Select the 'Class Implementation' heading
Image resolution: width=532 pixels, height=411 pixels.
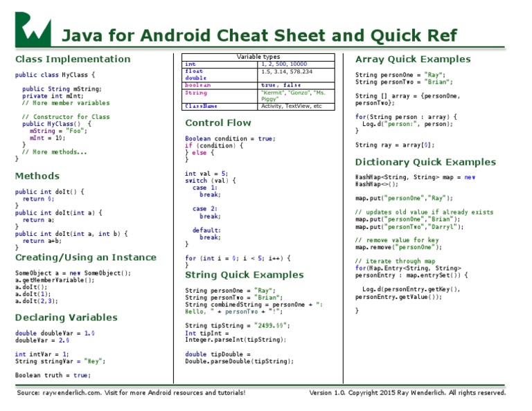73,59
